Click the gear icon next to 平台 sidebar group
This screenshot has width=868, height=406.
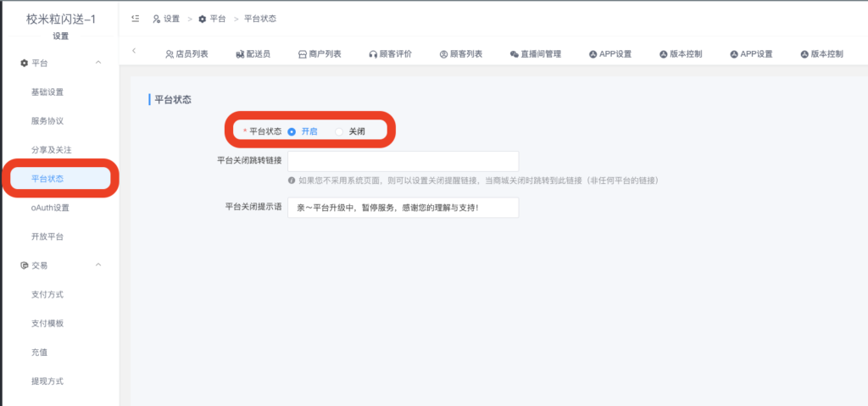click(24, 63)
